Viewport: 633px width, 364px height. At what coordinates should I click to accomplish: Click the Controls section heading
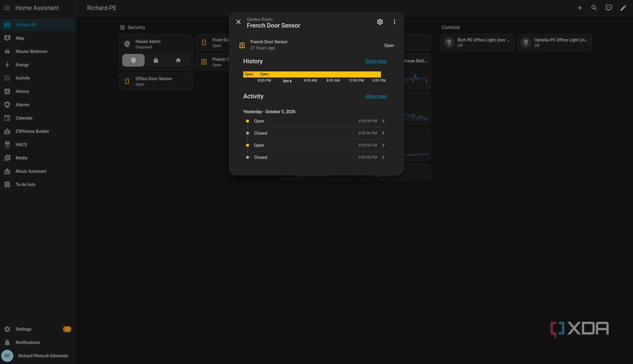450,28
